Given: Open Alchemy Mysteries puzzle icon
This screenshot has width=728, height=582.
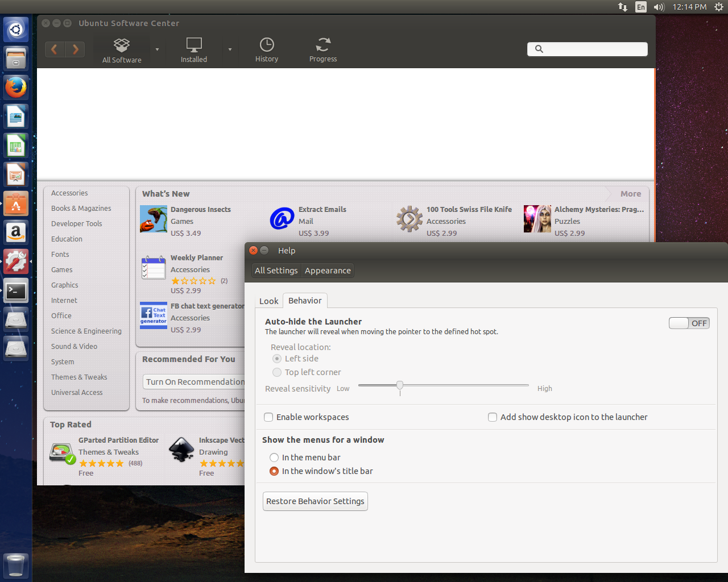Looking at the screenshot, I should coord(537,219).
